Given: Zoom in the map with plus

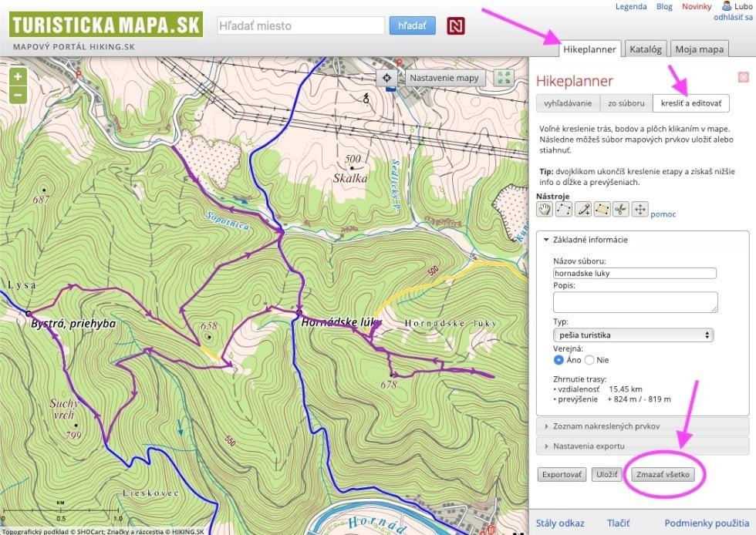Looking at the screenshot, I should click(x=18, y=76).
